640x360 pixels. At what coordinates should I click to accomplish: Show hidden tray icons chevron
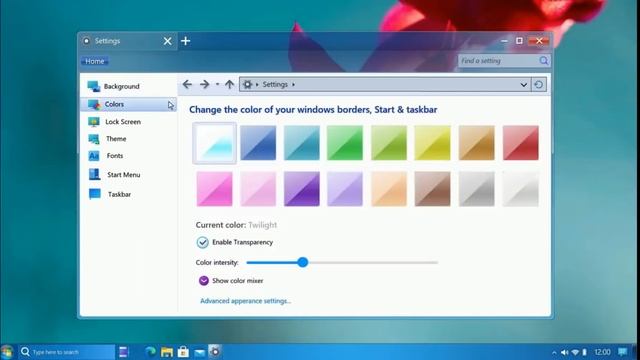(554, 353)
